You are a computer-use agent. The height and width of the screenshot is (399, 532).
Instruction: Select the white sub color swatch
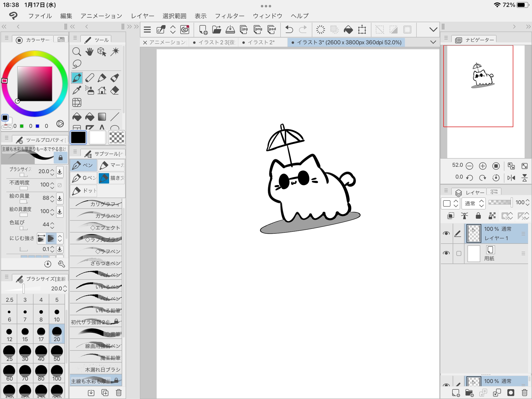(x=98, y=137)
